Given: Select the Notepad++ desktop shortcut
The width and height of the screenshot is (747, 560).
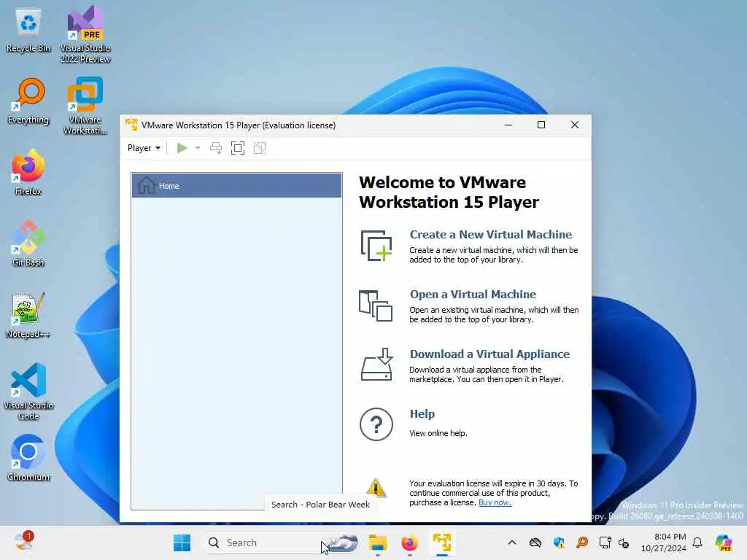Looking at the screenshot, I should 28,315.
